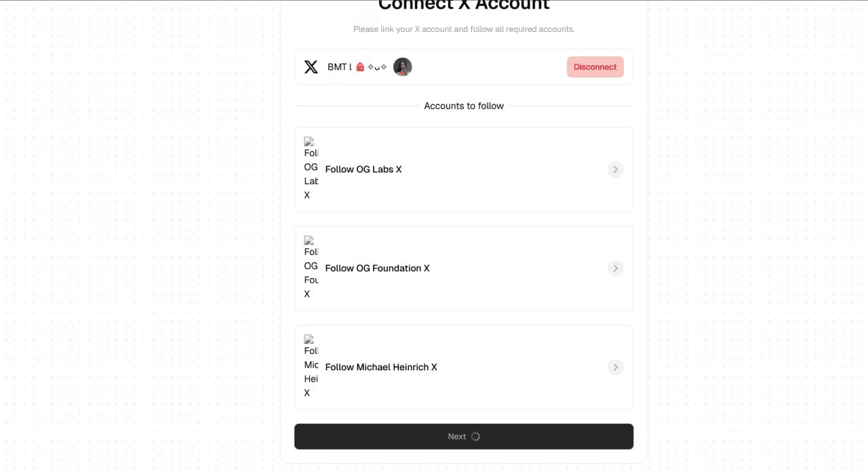Click the Accounts to follow divider label

[464, 106]
